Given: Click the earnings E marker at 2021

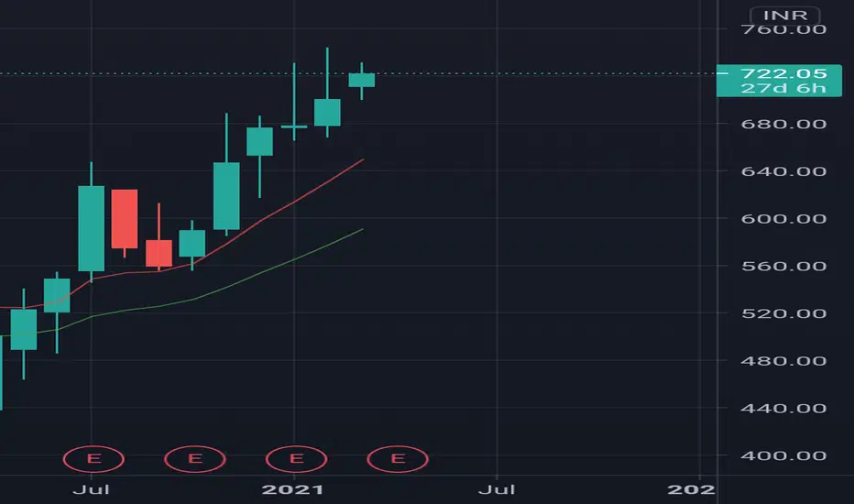Looking at the screenshot, I should point(296,459).
